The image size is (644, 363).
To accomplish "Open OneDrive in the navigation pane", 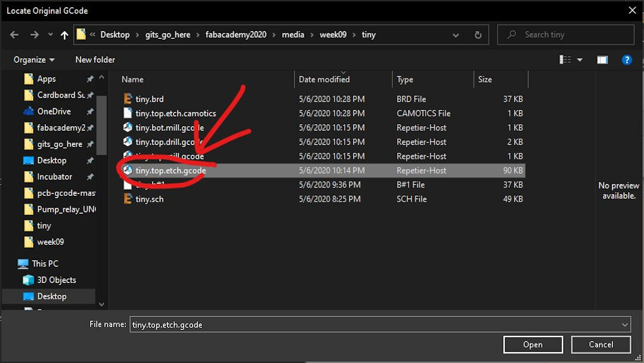I will pyautogui.click(x=54, y=112).
